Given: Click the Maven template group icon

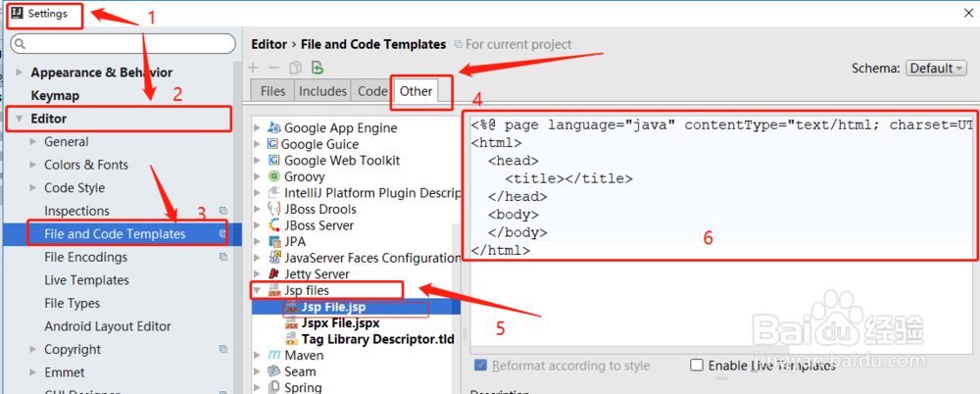Looking at the screenshot, I should coord(272,355).
